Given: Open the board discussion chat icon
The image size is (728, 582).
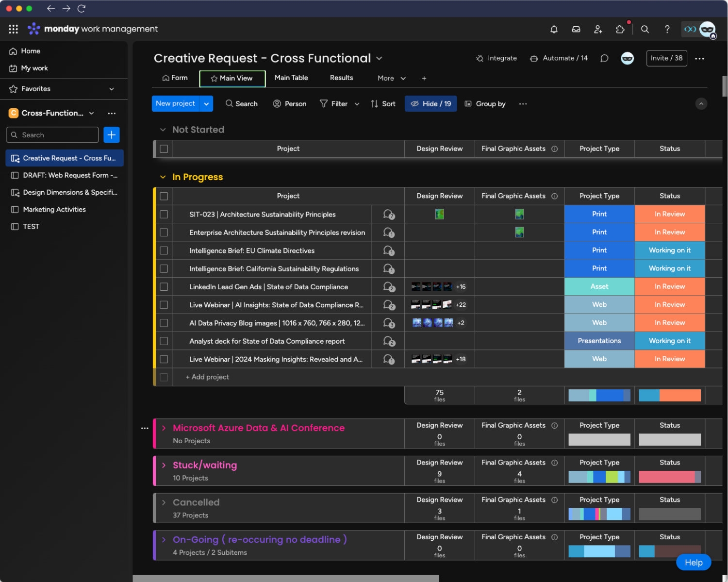Looking at the screenshot, I should [604, 58].
